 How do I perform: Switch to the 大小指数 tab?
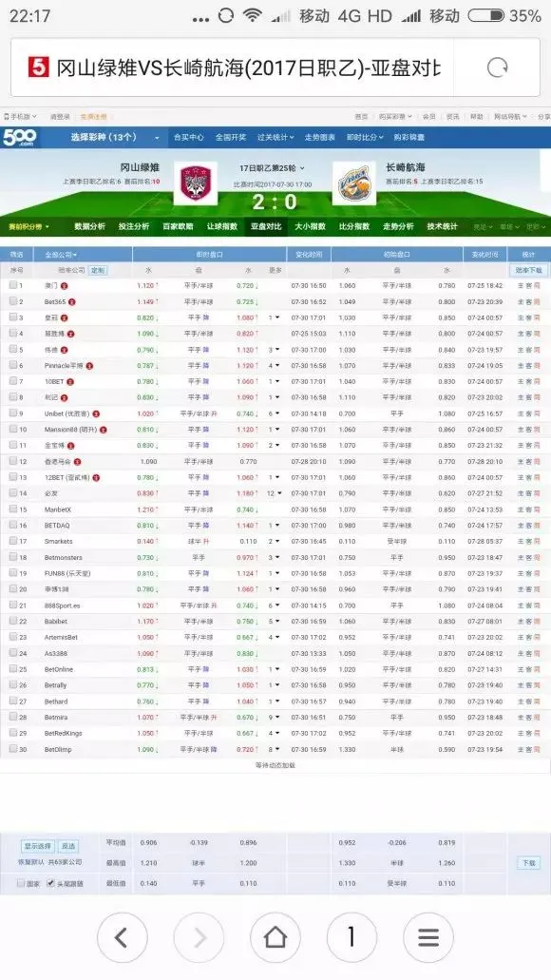pyautogui.click(x=311, y=226)
